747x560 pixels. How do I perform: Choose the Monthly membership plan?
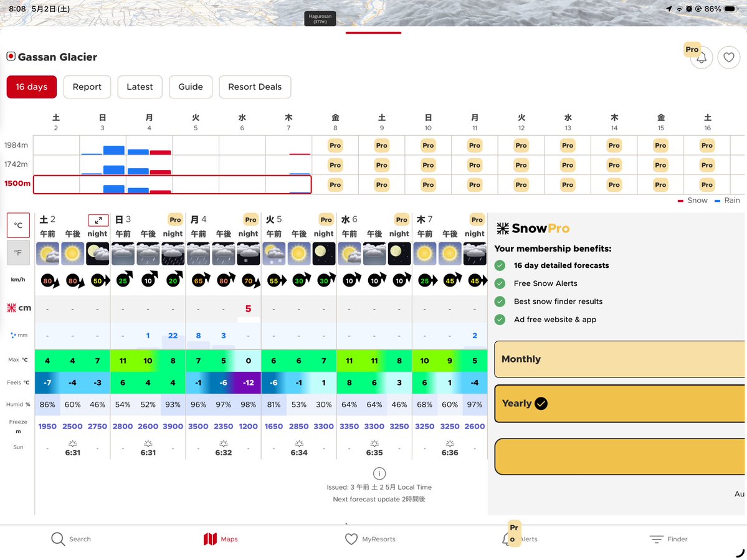[x=619, y=359]
